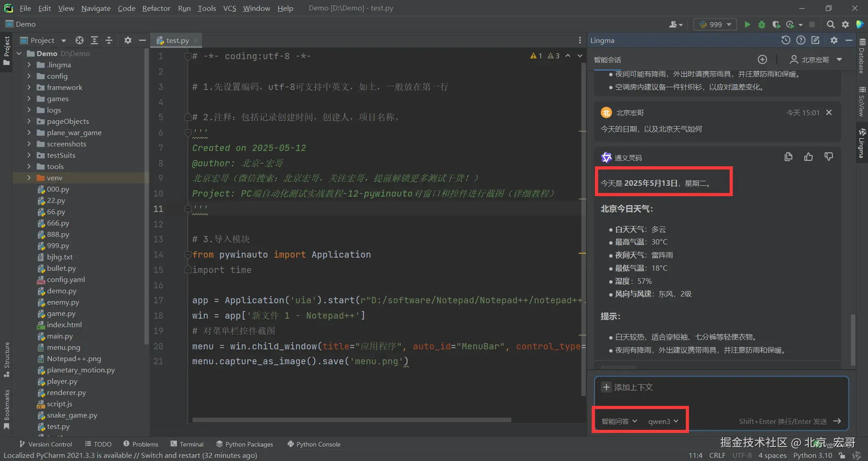The image size is (868, 461).
Task: Open Lingma chat history clock icon
Action: pyautogui.click(x=786, y=40)
